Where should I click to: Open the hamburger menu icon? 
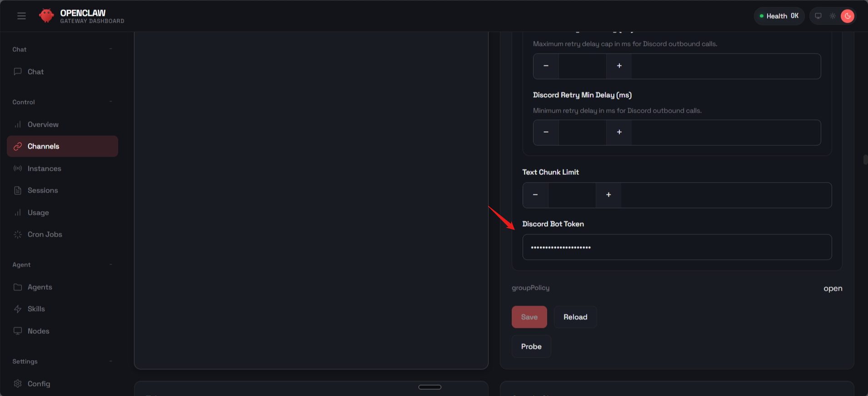21,16
